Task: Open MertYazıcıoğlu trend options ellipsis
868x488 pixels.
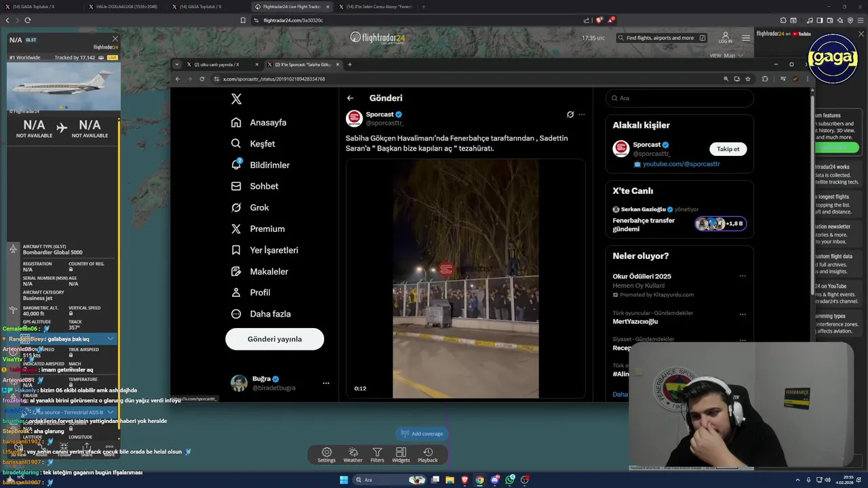Action: point(743,314)
